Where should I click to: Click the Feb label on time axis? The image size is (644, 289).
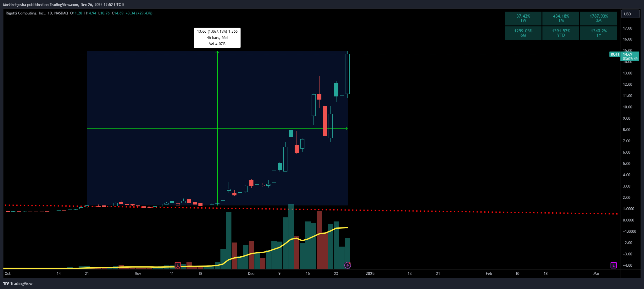click(489, 274)
